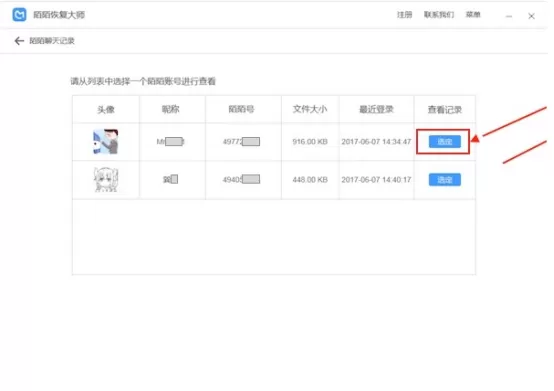Click the 2017-06-07 14:34:47 login time
This screenshot has width=554, height=391.
(x=376, y=142)
